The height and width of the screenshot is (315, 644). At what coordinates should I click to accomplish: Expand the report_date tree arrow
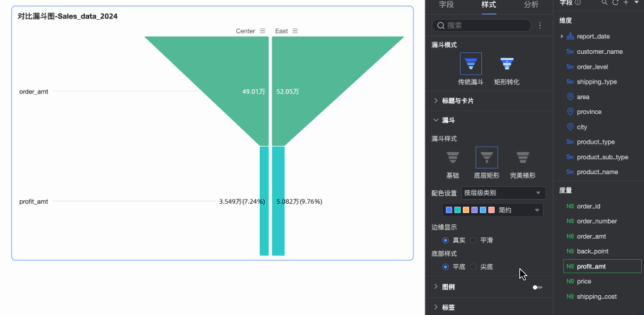[x=562, y=37]
